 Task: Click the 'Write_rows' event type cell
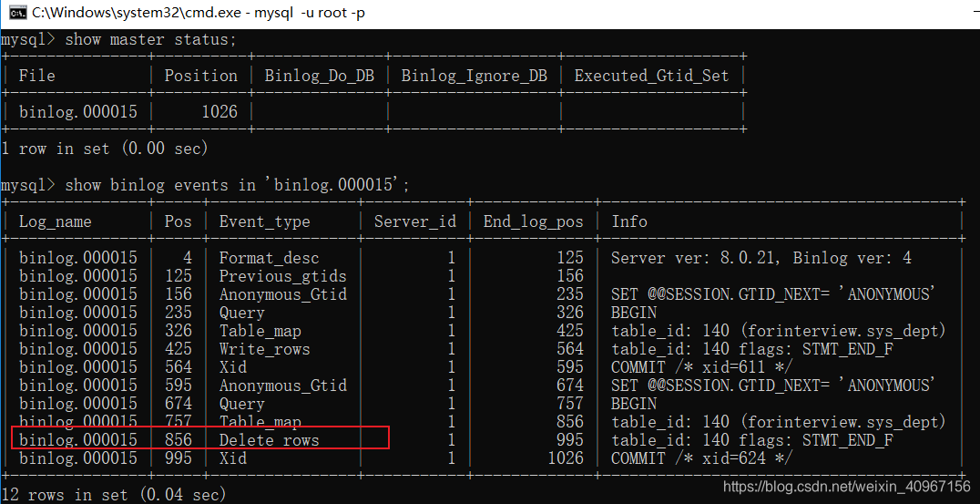(x=264, y=350)
